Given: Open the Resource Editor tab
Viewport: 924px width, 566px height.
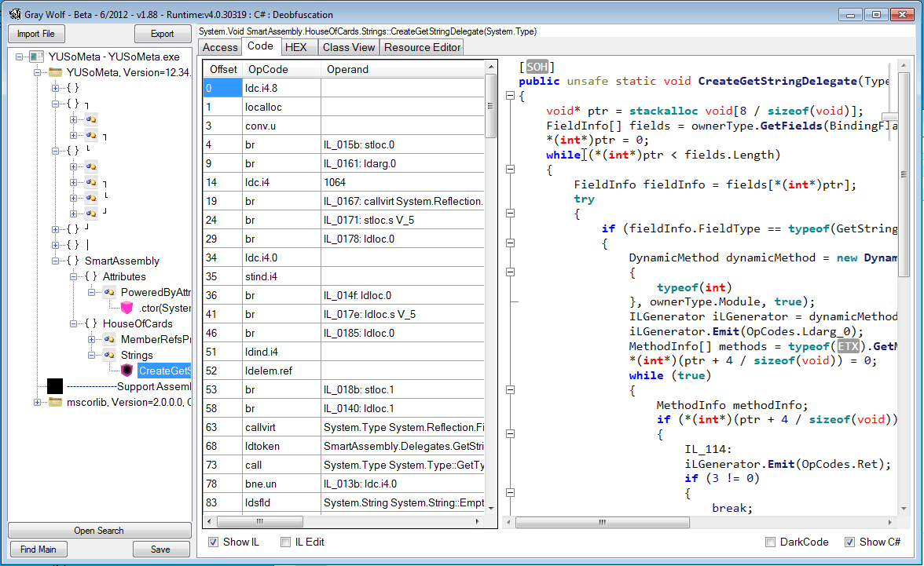Looking at the screenshot, I should (423, 47).
